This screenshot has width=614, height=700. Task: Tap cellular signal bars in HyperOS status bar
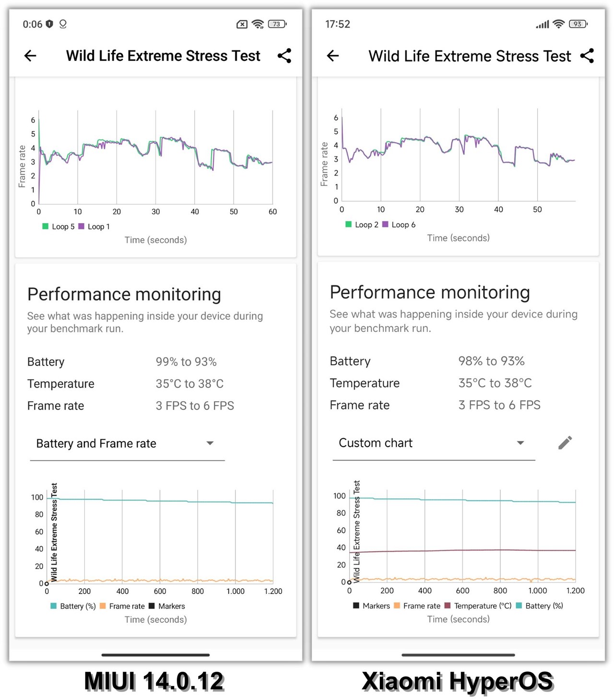click(543, 24)
